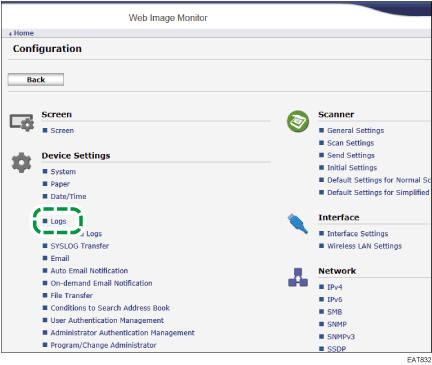Open SNMPv3 network settings
Viewport: 432px width, 365px height.
click(341, 337)
